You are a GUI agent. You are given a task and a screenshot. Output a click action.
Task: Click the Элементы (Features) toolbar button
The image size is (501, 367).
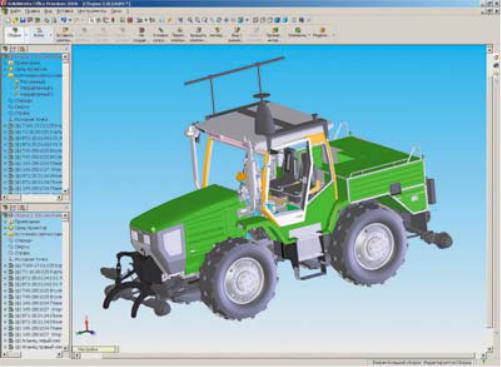(x=297, y=33)
